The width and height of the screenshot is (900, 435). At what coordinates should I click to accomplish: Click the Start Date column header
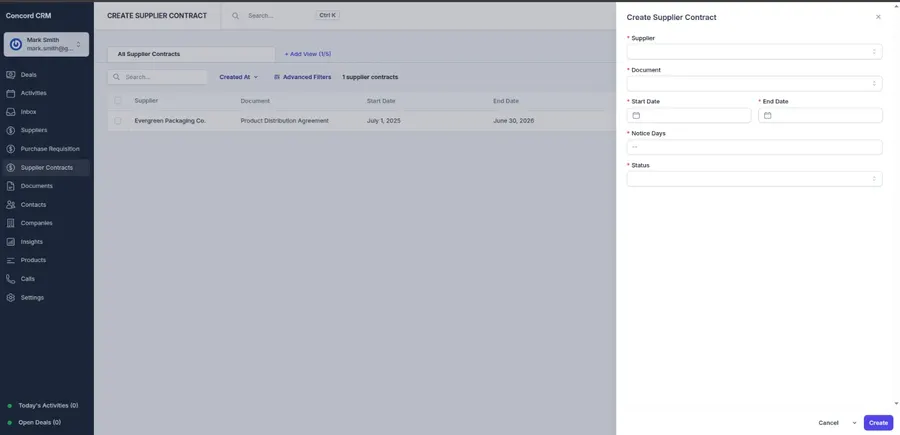381,100
